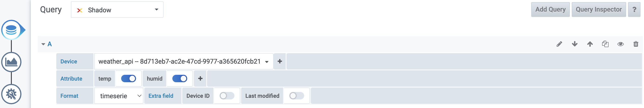
Task: Add another attribute with plus button
Action: [x=200, y=79]
